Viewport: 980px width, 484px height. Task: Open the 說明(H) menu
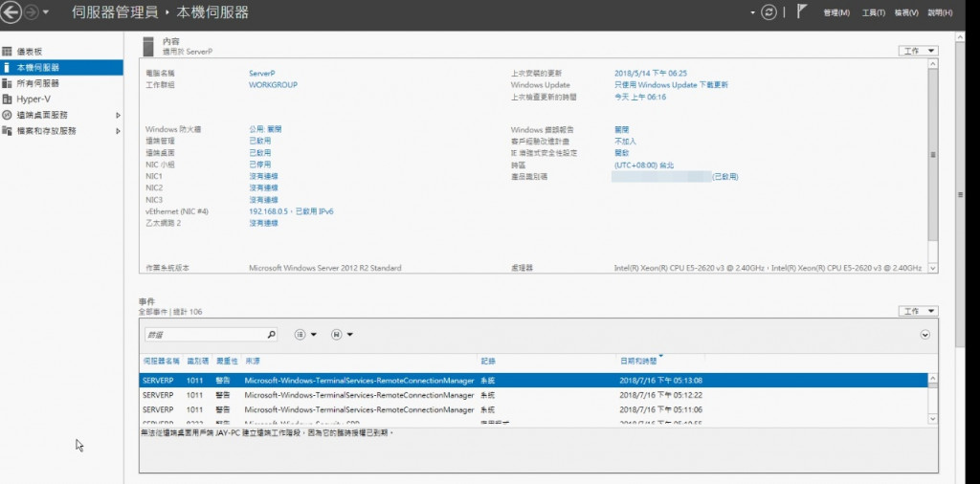click(x=940, y=12)
